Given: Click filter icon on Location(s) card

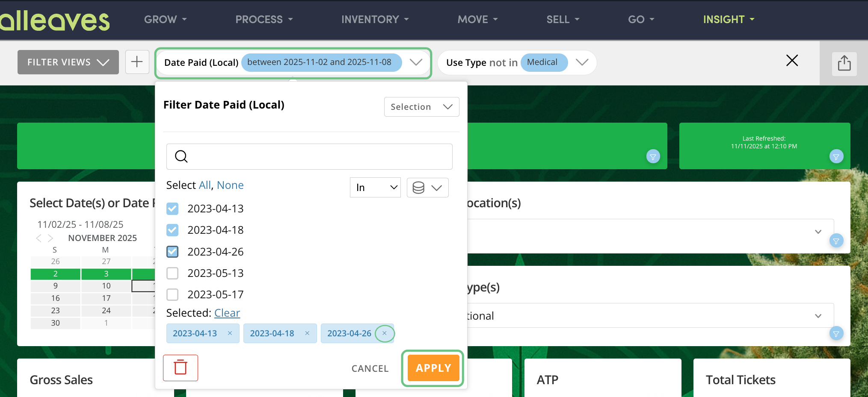Looking at the screenshot, I should pyautogui.click(x=836, y=241).
